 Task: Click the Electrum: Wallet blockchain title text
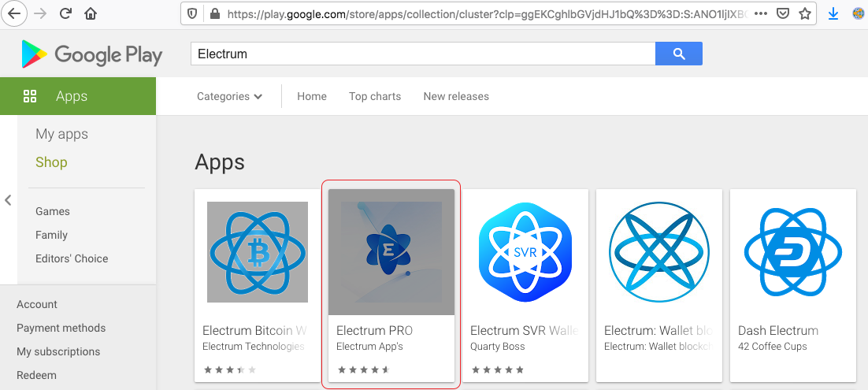(658, 331)
